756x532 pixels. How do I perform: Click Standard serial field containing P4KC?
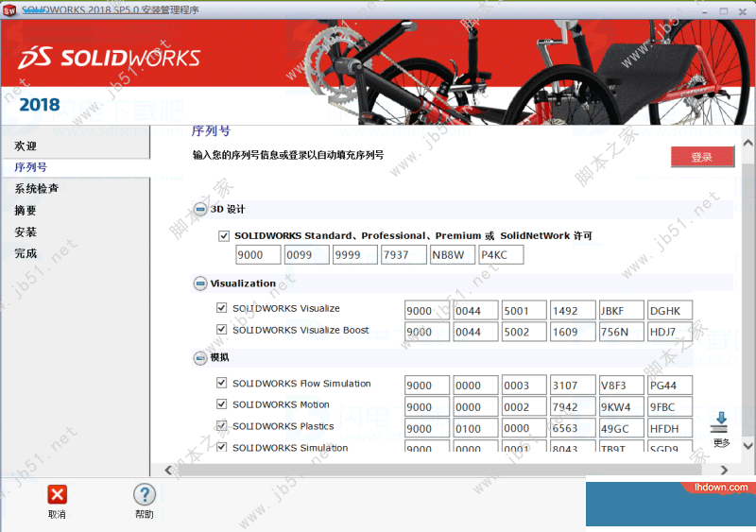[502, 255]
